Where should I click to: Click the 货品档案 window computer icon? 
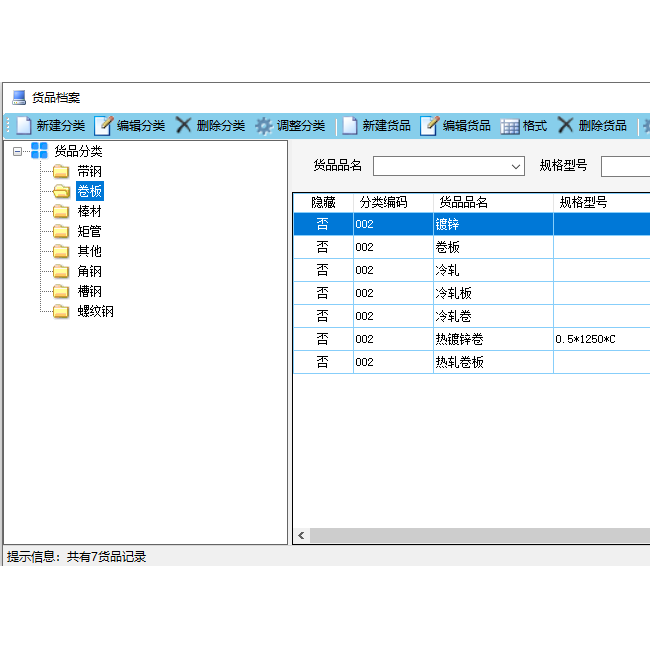19,97
